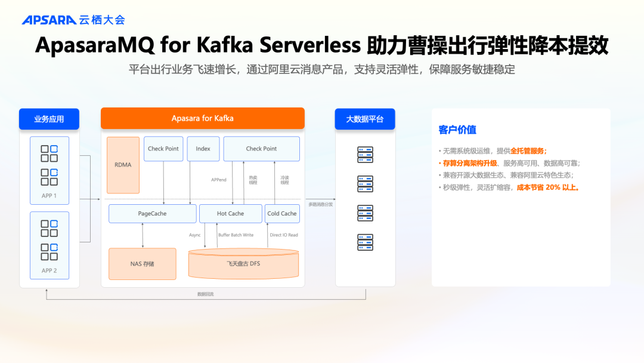This screenshot has width=644, height=363.
Task: Click the Buffer Batch Write label
Action: coord(236,235)
